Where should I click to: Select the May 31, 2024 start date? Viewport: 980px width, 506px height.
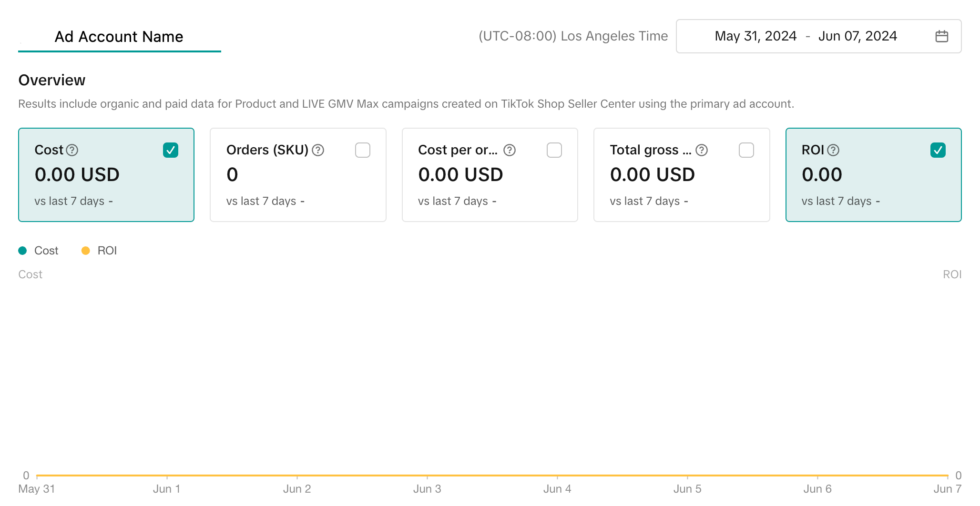(755, 36)
